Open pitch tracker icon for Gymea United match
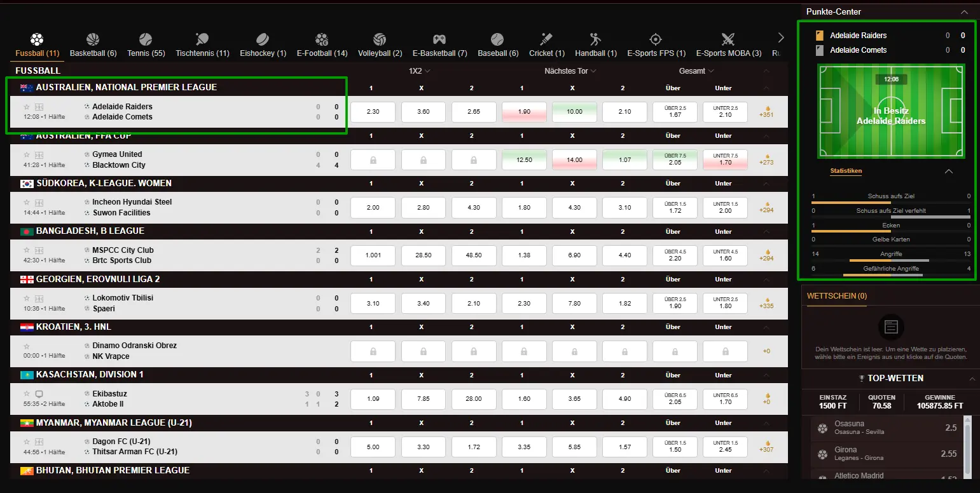This screenshot has width=980, height=493. coord(39,155)
